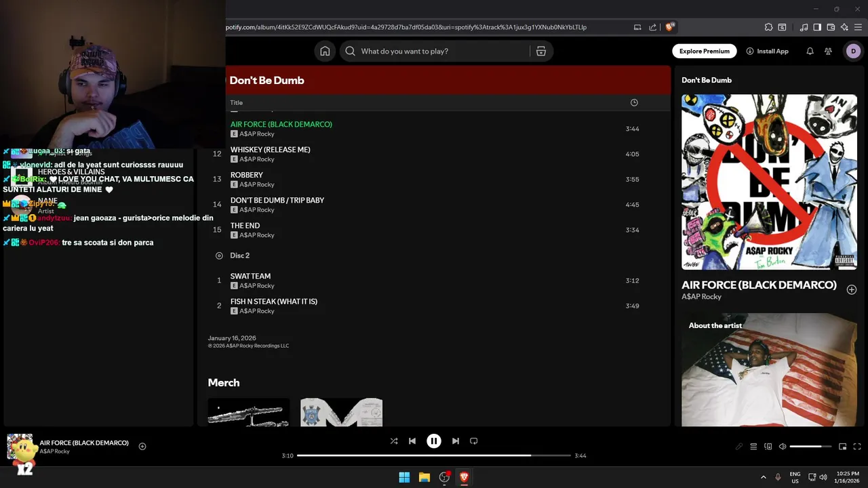
Task: Add AIR FORCE to library in right panel
Action: click(x=852, y=289)
